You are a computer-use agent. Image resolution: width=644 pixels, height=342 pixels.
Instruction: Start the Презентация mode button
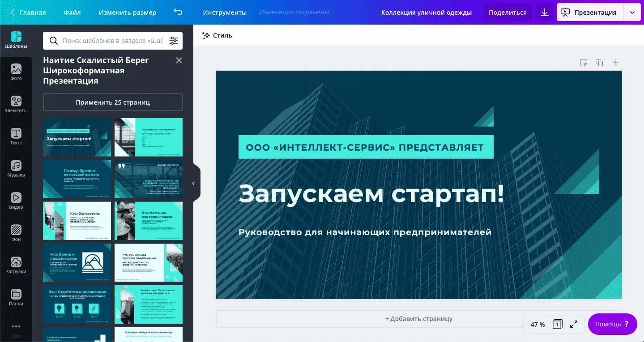click(x=590, y=13)
